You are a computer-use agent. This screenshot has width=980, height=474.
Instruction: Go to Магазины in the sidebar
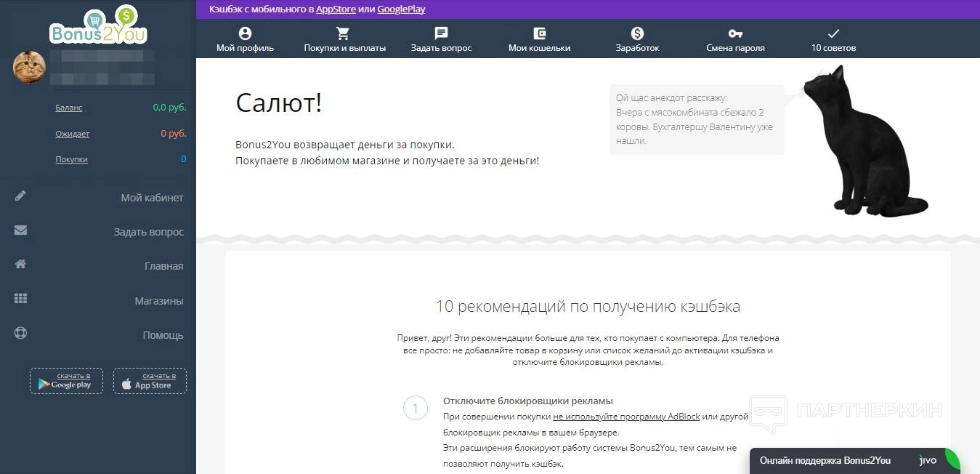pos(158,301)
